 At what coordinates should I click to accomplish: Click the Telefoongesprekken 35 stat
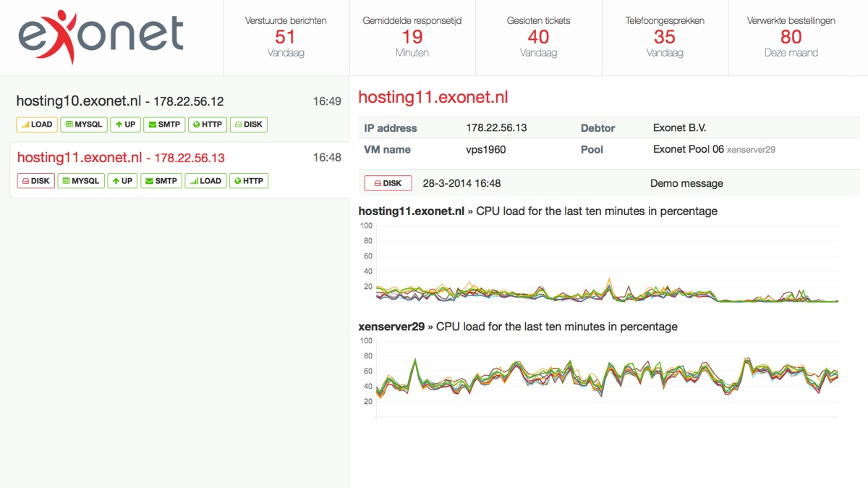coord(665,37)
